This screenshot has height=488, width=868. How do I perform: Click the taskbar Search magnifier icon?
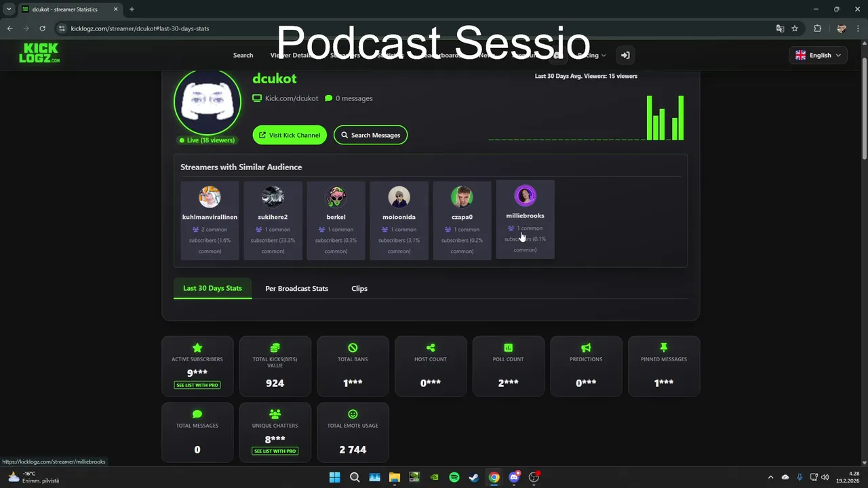355,477
